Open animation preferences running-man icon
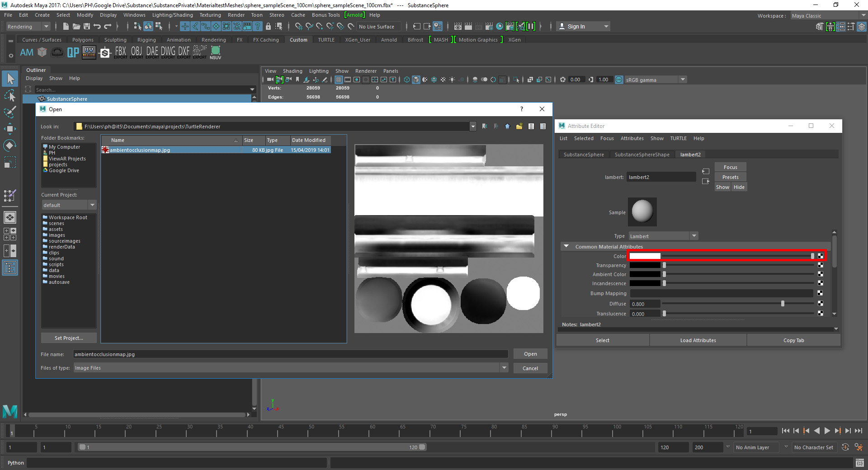Screen dimensions: 868x470 tap(859, 447)
